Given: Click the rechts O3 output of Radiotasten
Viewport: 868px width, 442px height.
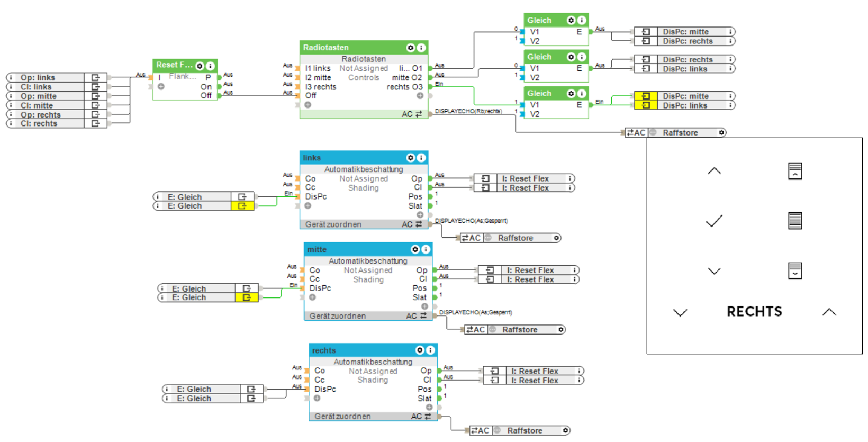Looking at the screenshot, I should coord(405,87).
